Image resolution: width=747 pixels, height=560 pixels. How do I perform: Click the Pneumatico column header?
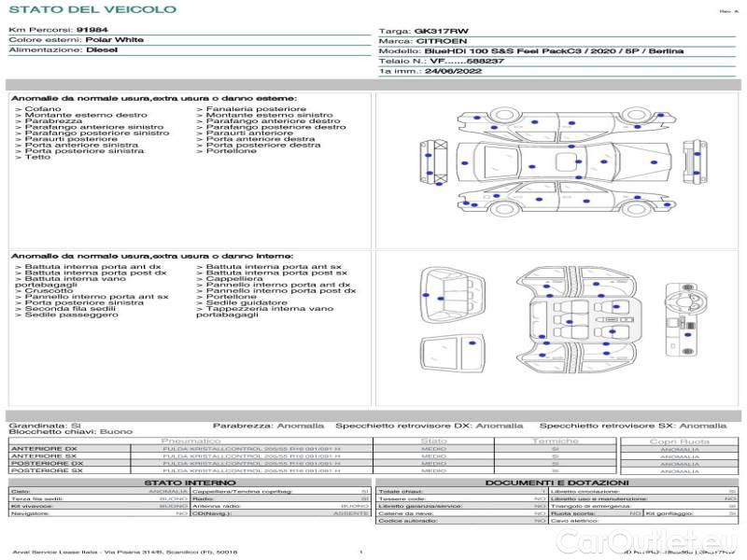pyautogui.click(x=191, y=441)
